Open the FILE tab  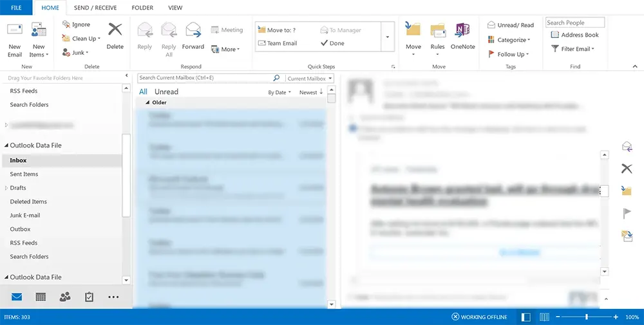click(16, 7)
